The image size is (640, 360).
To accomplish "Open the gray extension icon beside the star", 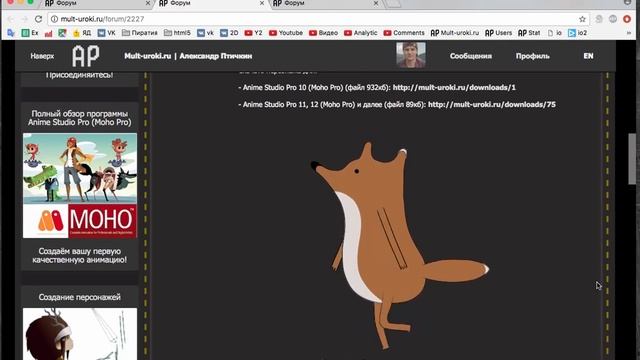I will pyautogui.click(x=599, y=19).
